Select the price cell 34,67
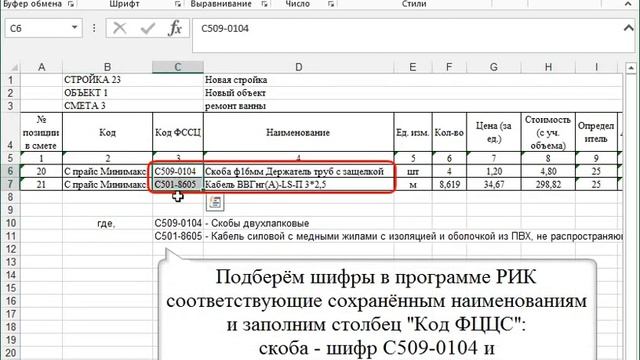Screen dimensions: 640x360 pos(493,184)
